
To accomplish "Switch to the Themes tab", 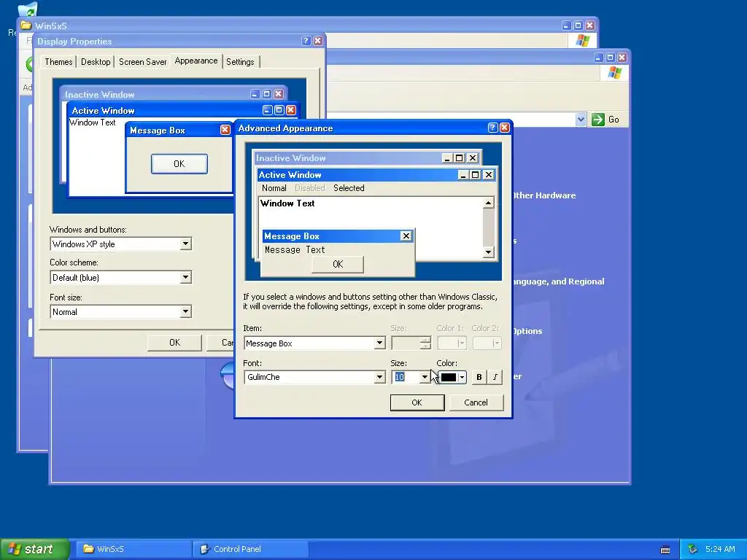I will tap(58, 62).
